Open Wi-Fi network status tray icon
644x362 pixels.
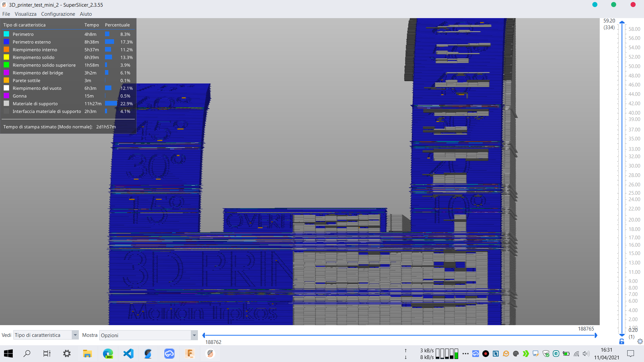coord(576,354)
